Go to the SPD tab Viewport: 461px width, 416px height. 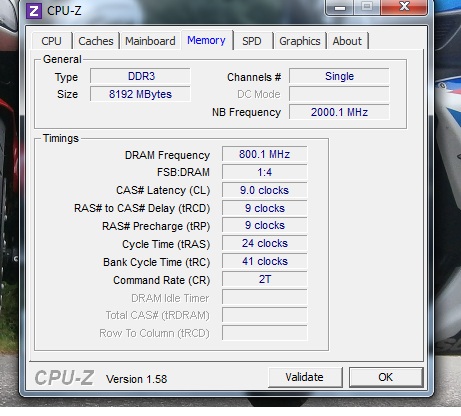pyautogui.click(x=252, y=41)
